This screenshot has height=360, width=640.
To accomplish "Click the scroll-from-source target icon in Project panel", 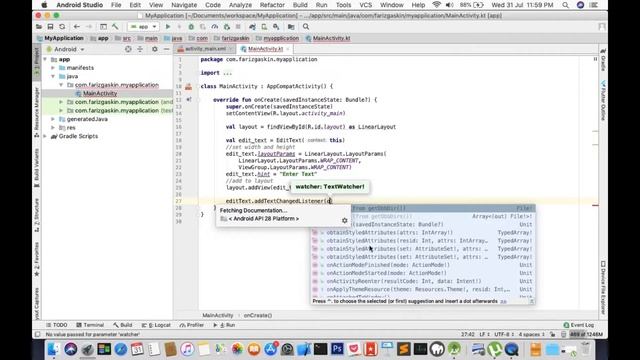I will coord(128,49).
